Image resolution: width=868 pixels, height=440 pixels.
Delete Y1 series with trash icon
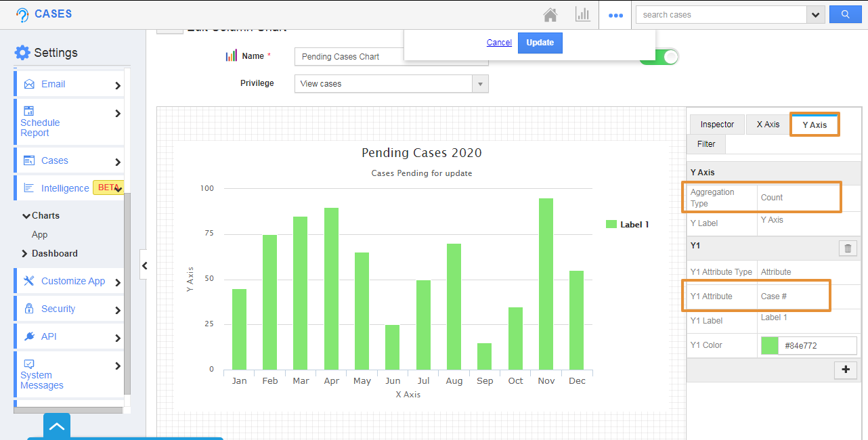tap(847, 248)
